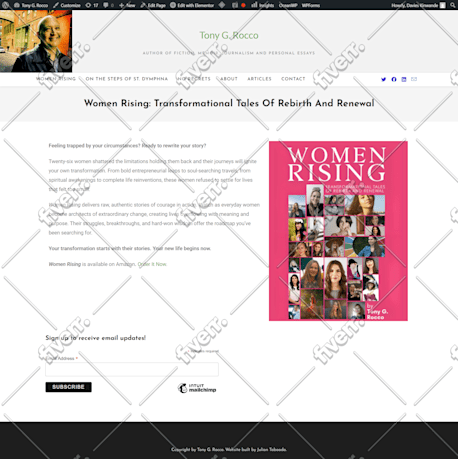This screenshot has height=459, width=458.
Task: Click the author tagline under site title
Action: pos(229,53)
